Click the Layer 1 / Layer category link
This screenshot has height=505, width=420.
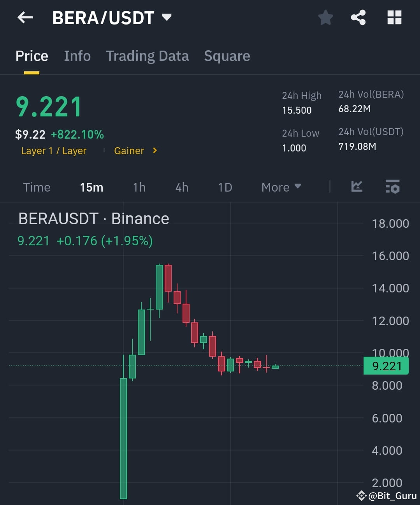54,151
